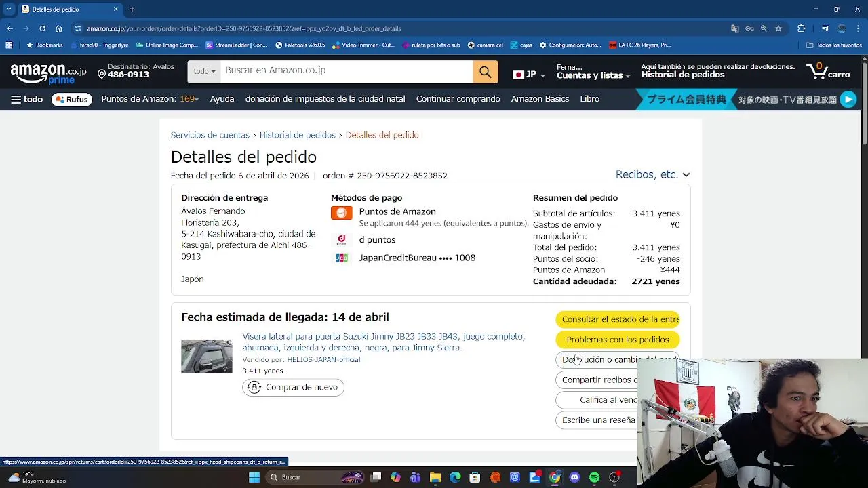Open seller HELIOS-JAPAN-official link
Image resolution: width=868 pixels, height=488 pixels.
coord(323,359)
